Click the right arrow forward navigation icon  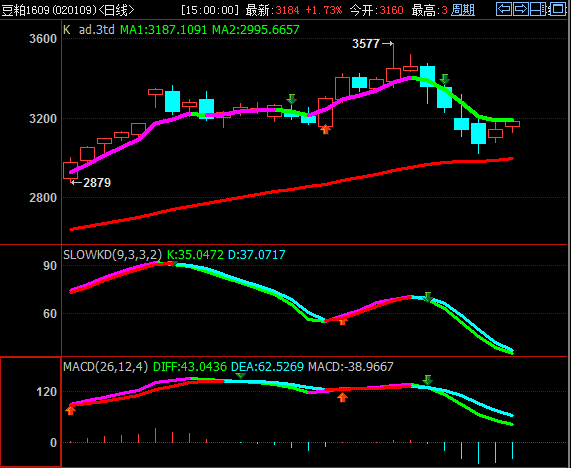point(521,9)
